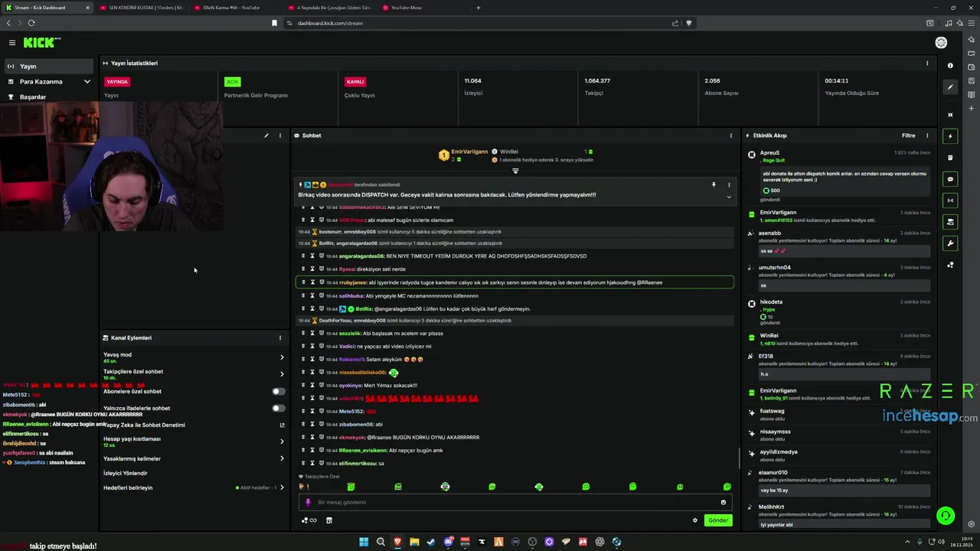This screenshot has width=980, height=551.
Task: Expand the Para Kazanma sidebar section
Action: (x=49, y=82)
